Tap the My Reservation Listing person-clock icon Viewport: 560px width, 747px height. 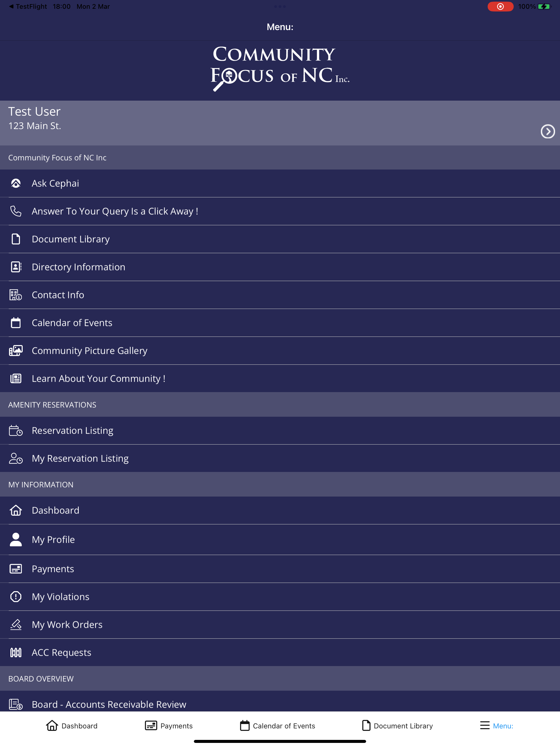[x=16, y=458]
